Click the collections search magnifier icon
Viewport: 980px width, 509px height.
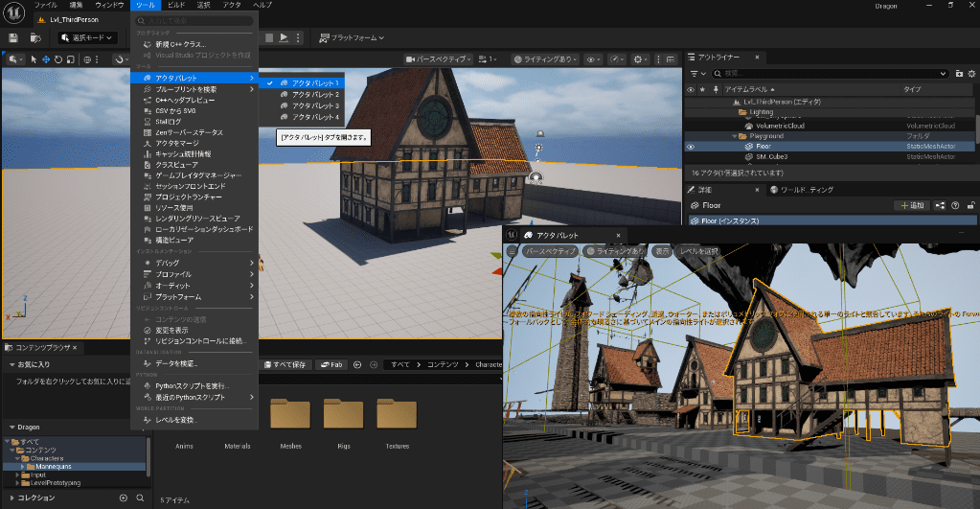click(140, 497)
